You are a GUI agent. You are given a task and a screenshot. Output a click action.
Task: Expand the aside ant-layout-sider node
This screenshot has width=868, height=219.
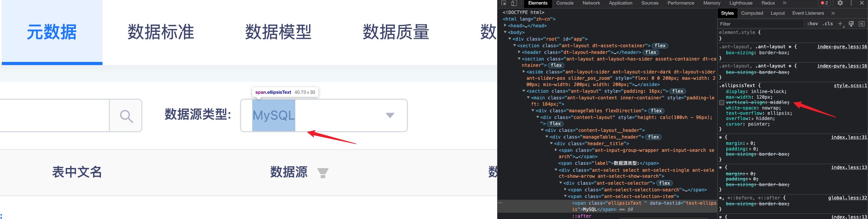coord(524,72)
